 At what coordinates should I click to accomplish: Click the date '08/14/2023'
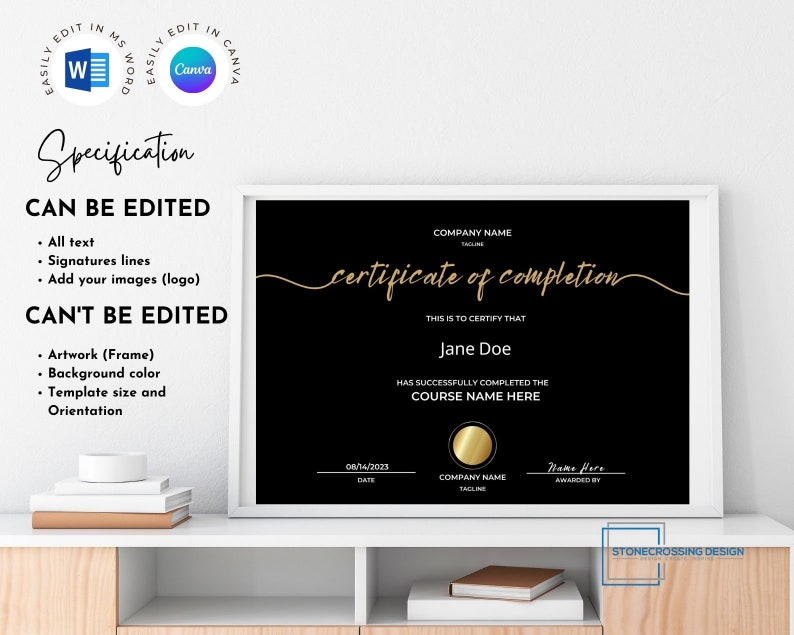click(367, 467)
